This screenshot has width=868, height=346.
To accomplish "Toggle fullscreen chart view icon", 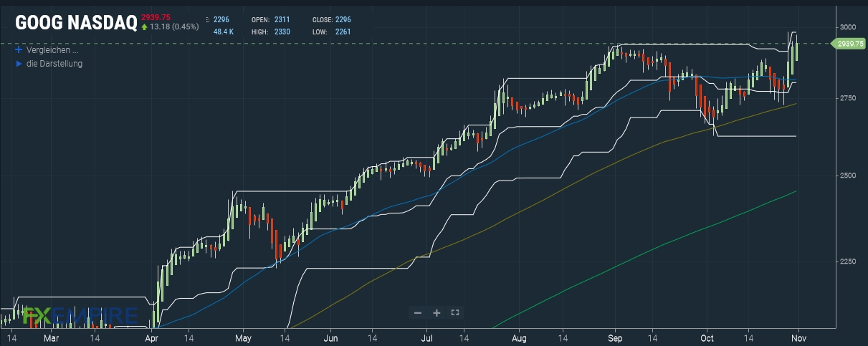I will pyautogui.click(x=454, y=313).
